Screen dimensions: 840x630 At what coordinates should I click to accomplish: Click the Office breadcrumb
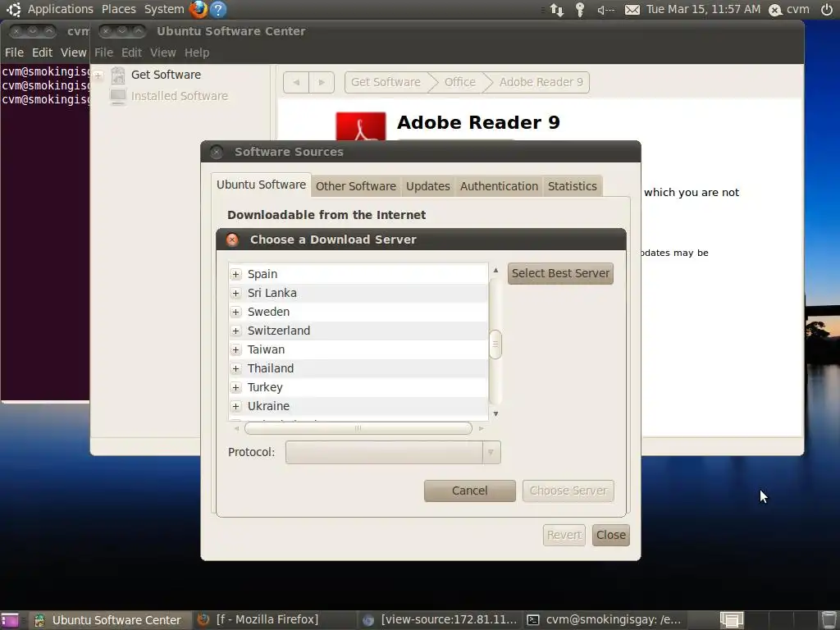coord(459,83)
